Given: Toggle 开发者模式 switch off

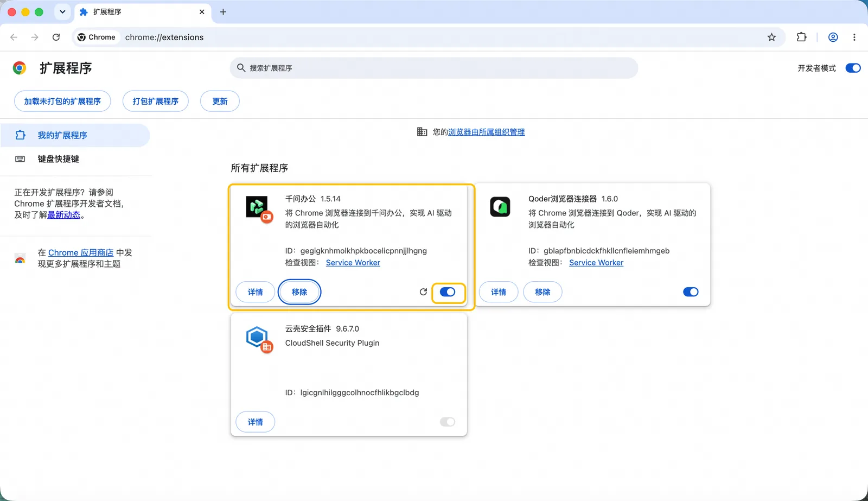Looking at the screenshot, I should pos(853,68).
